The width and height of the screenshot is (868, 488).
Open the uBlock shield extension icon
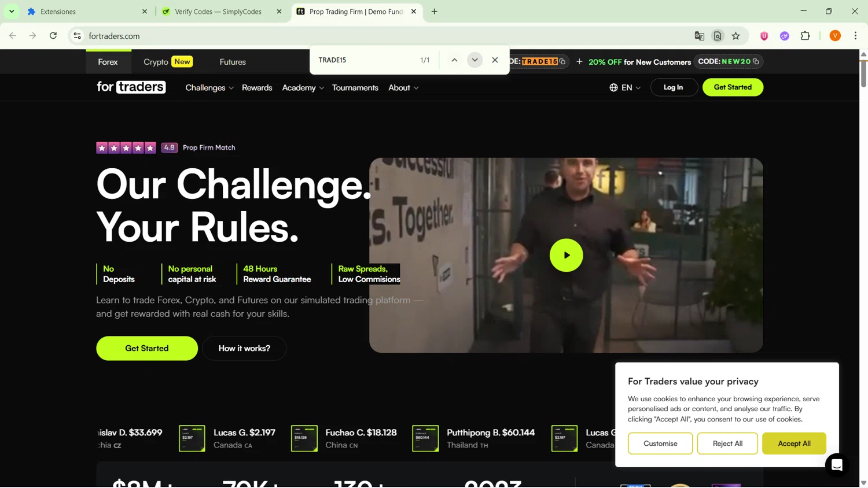[x=764, y=36]
